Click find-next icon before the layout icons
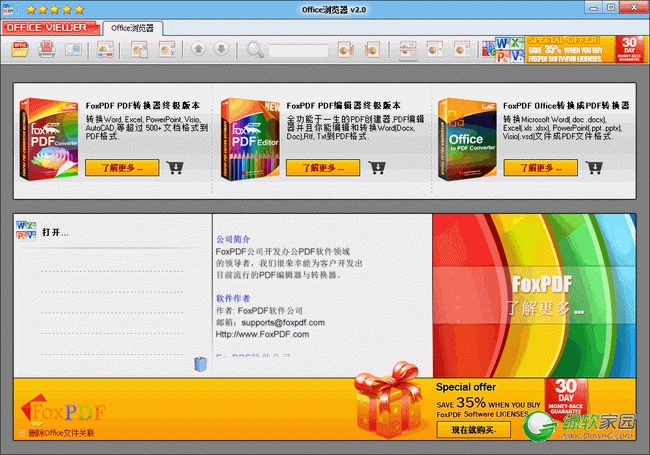Image resolution: width=650 pixels, height=455 pixels. click(x=372, y=49)
